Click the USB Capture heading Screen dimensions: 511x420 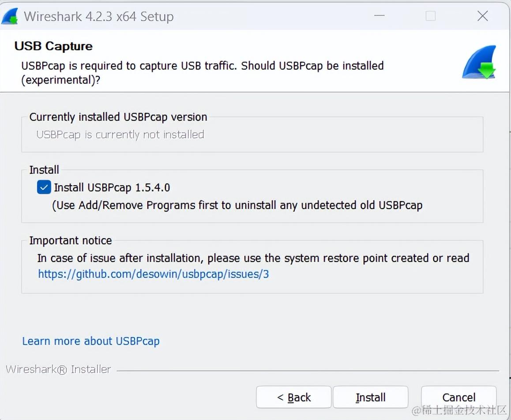[x=53, y=46]
